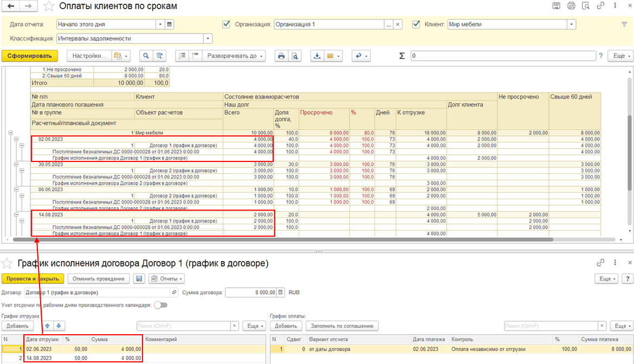Open the top Еще menu of report
This screenshot has width=634, height=364.
(x=619, y=56)
